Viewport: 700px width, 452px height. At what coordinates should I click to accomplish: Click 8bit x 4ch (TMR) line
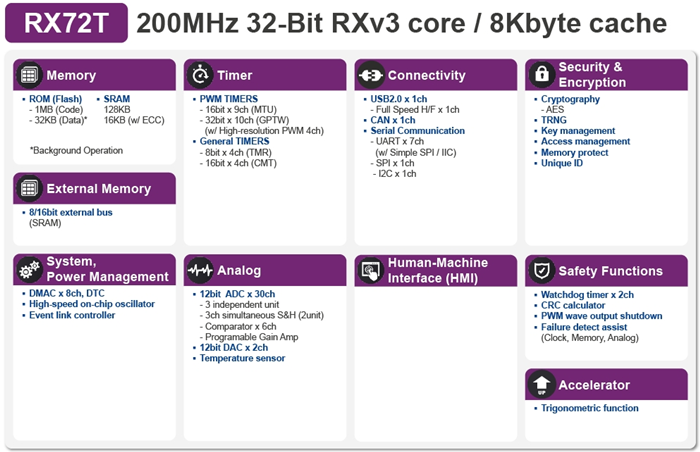tap(238, 152)
